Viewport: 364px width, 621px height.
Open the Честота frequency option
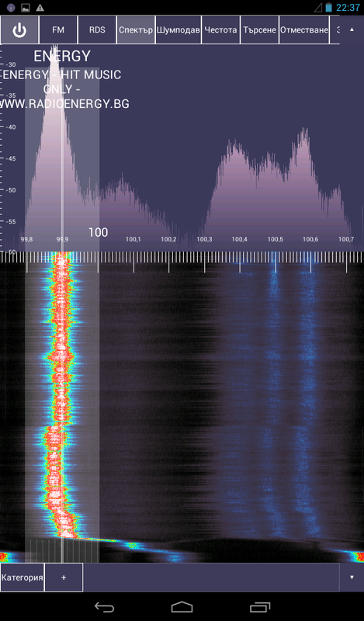click(220, 29)
